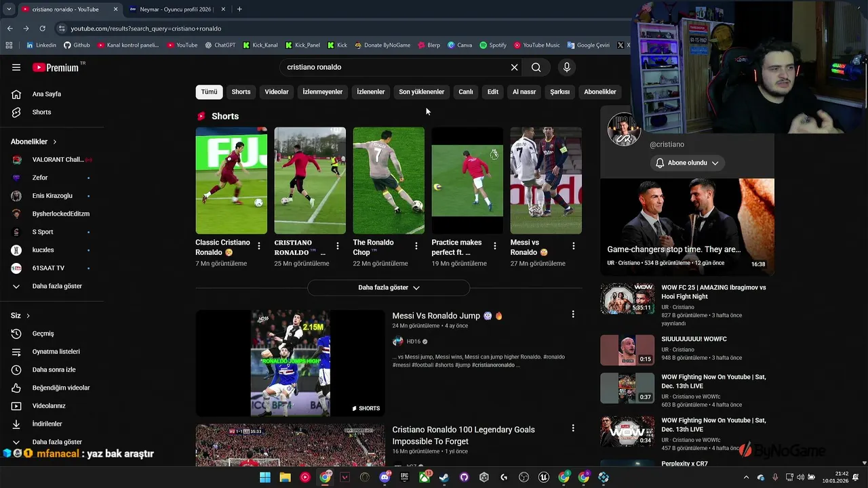
Task: Open Discord from the taskbar
Action: click(x=385, y=477)
